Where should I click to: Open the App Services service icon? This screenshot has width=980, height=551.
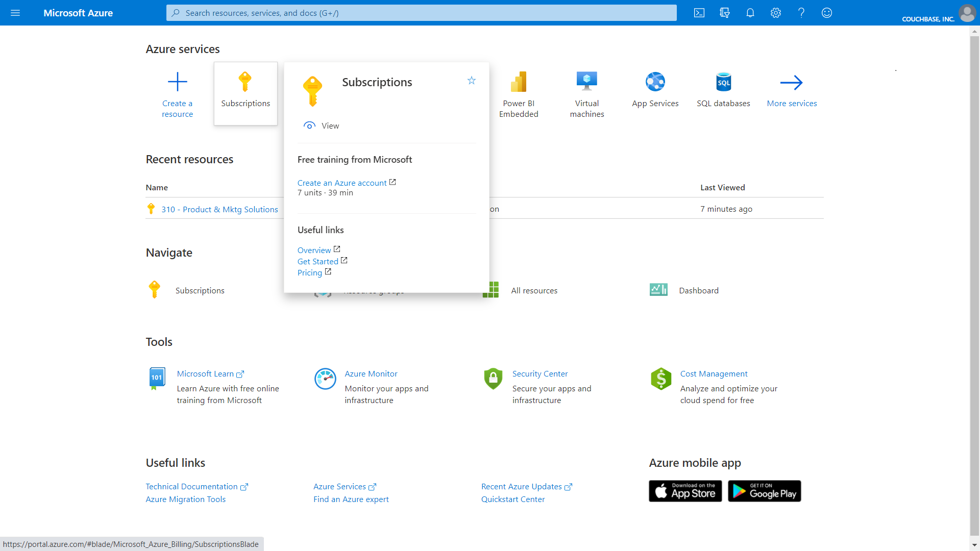click(655, 82)
